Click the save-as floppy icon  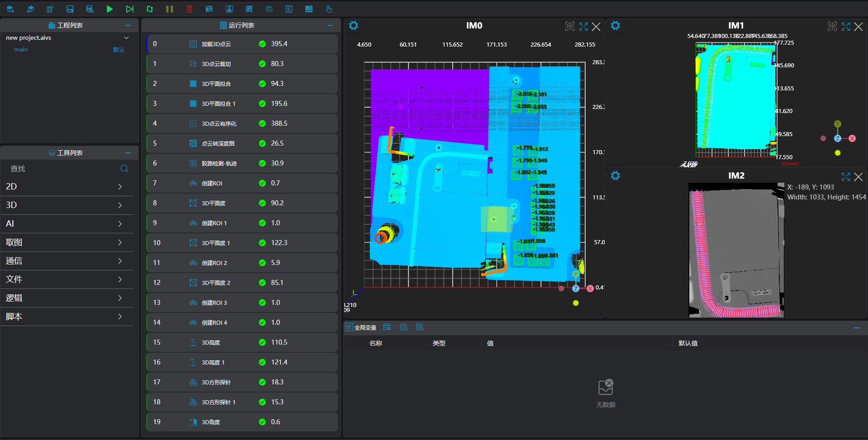point(90,9)
